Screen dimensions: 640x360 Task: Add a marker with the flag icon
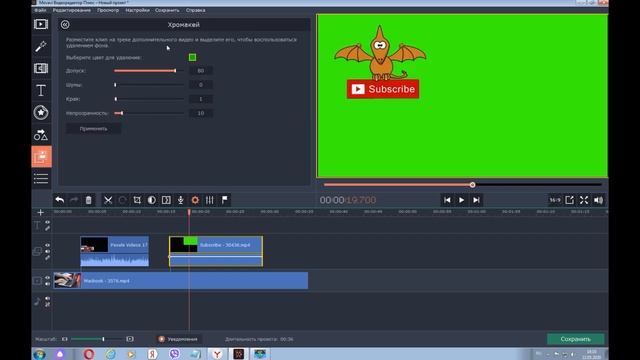pos(224,200)
